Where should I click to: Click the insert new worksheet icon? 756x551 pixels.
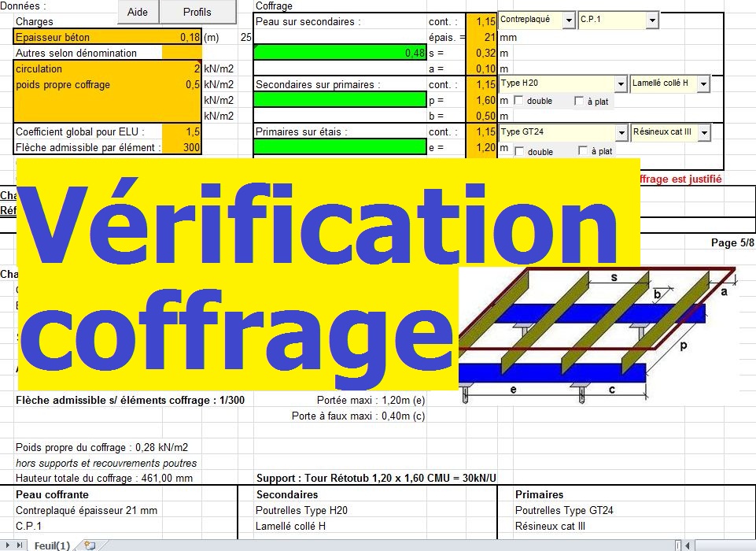pyautogui.click(x=89, y=545)
